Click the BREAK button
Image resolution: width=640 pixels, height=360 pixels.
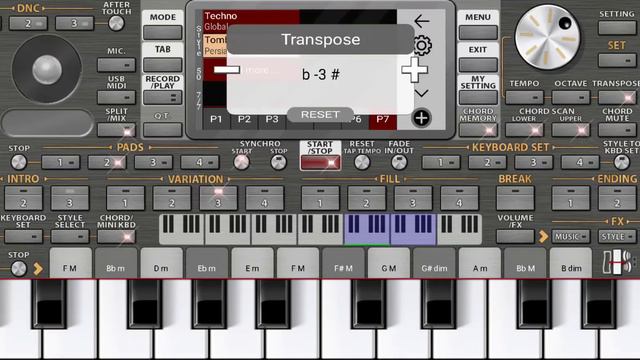[x=515, y=198]
